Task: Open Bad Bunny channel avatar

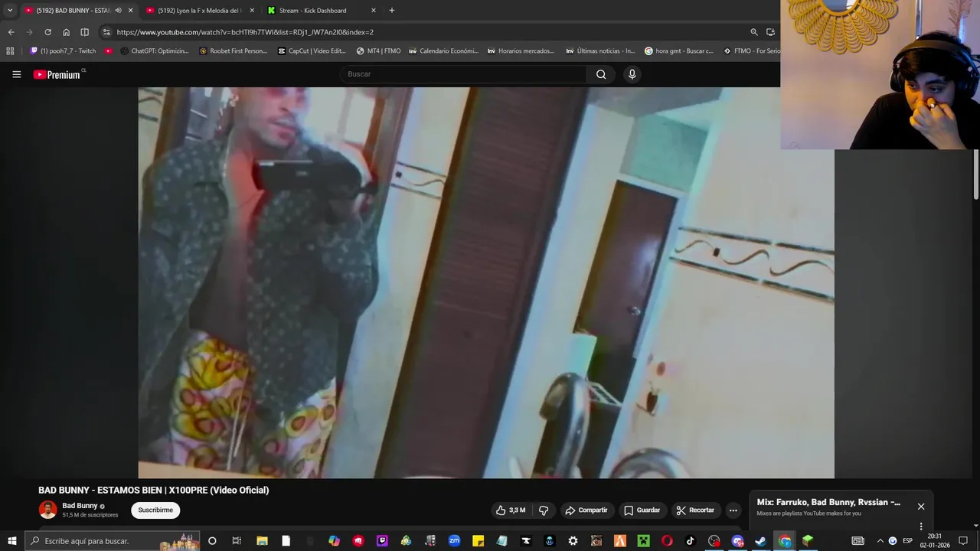Action: tap(47, 510)
